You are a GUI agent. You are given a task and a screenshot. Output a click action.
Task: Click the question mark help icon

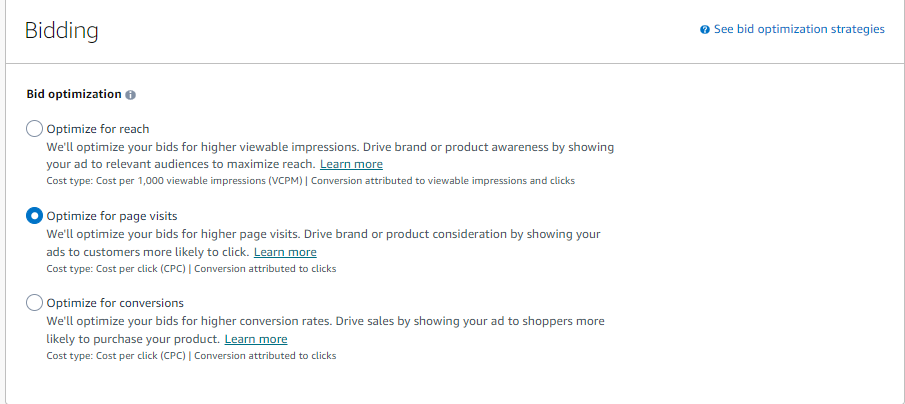point(705,30)
